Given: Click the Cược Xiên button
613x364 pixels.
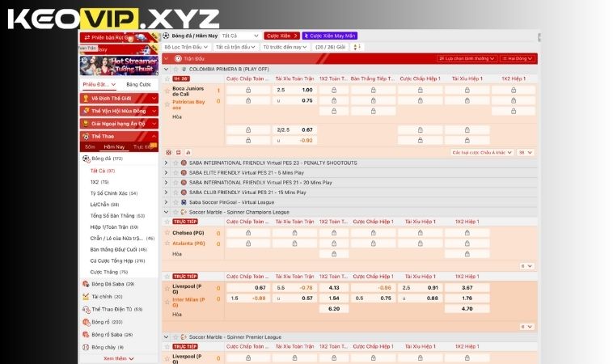Looking at the screenshot, I should point(282,36).
